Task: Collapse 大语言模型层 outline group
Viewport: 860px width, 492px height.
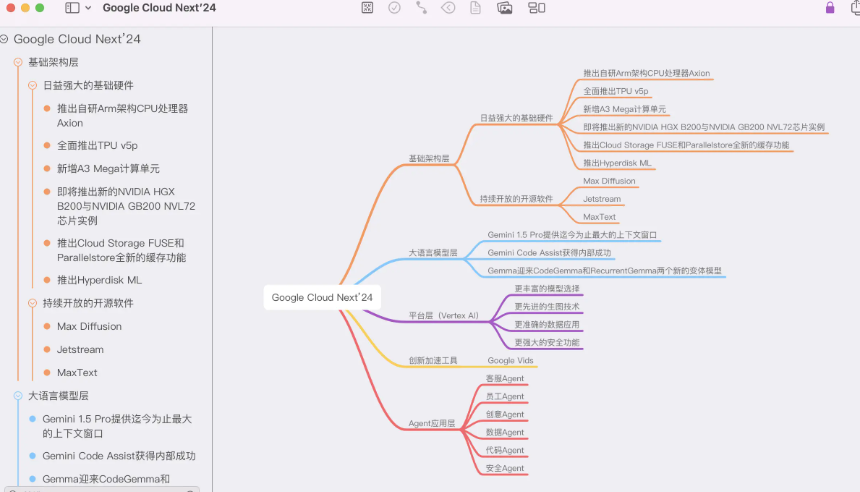Action: pyautogui.click(x=18, y=396)
